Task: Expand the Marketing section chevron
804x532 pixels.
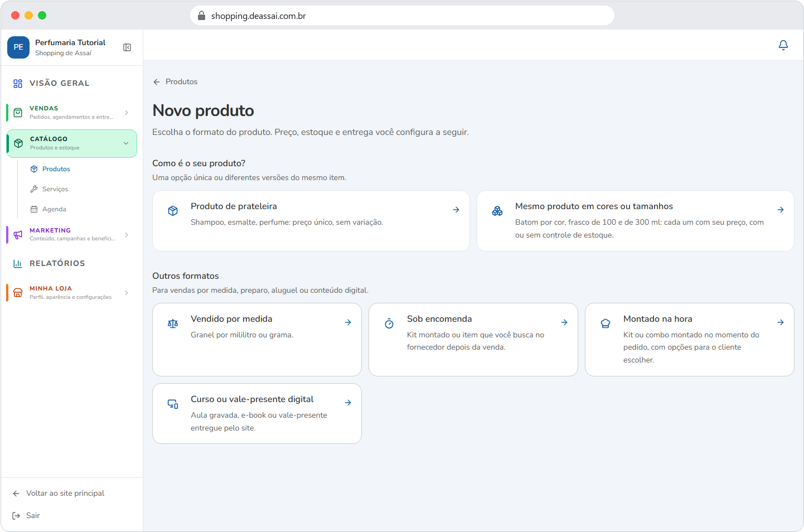Action: coord(127,235)
